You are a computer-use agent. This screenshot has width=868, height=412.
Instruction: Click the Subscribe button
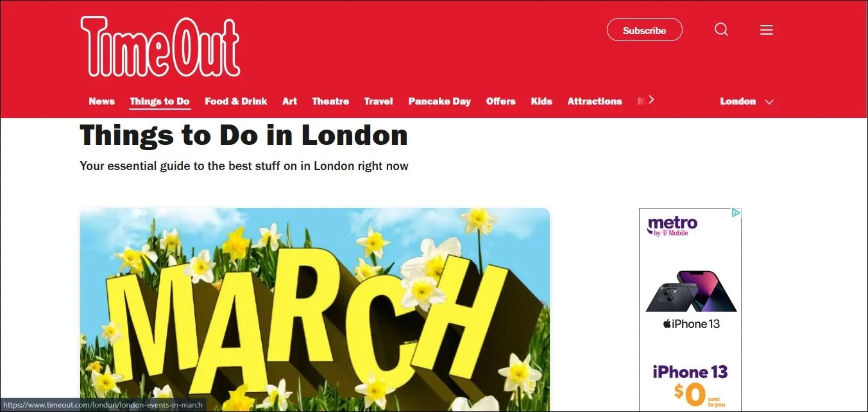(644, 30)
